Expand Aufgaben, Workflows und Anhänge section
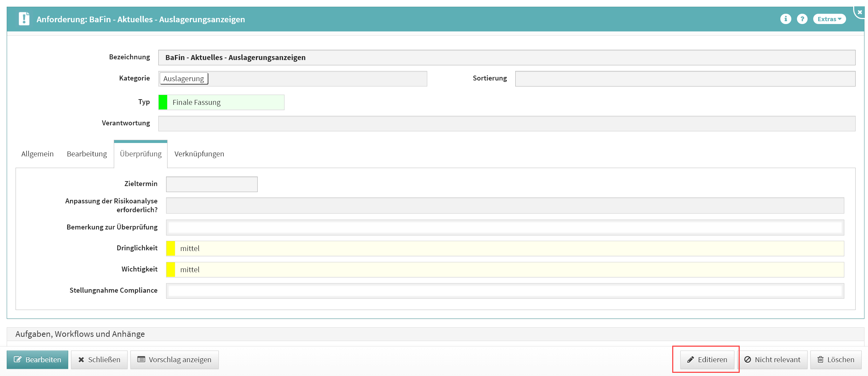Viewport: 868px width, 376px height. (80, 334)
